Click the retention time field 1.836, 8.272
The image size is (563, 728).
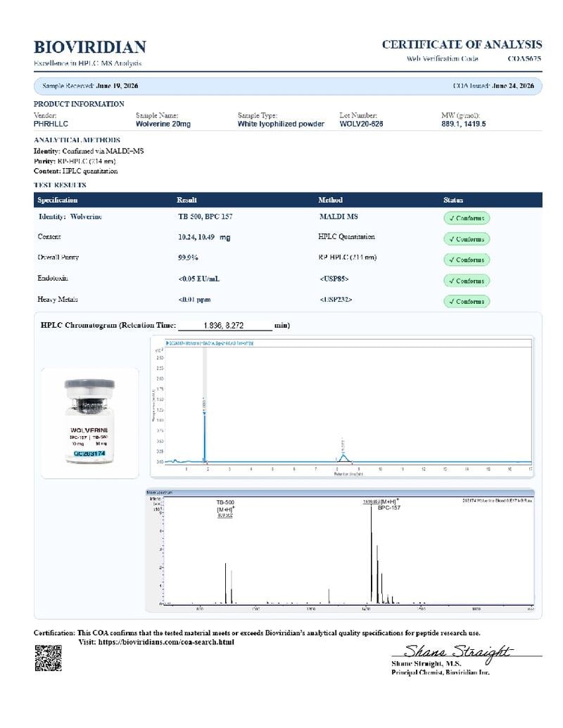click(x=224, y=326)
